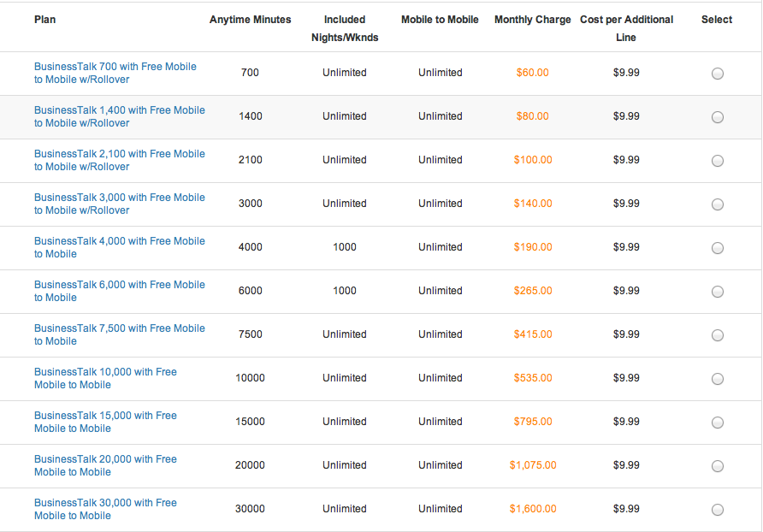Pick the BusinessTalk 10,000 plan radio button

[718, 379]
